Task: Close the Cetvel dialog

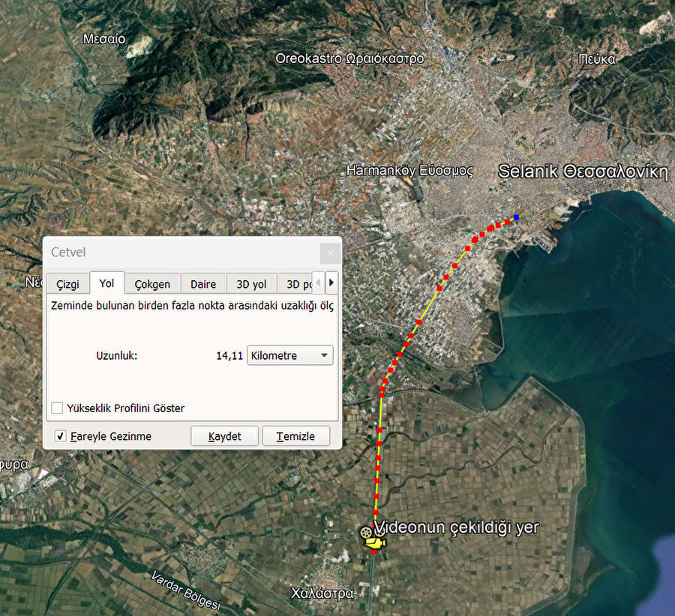Action: click(330, 253)
